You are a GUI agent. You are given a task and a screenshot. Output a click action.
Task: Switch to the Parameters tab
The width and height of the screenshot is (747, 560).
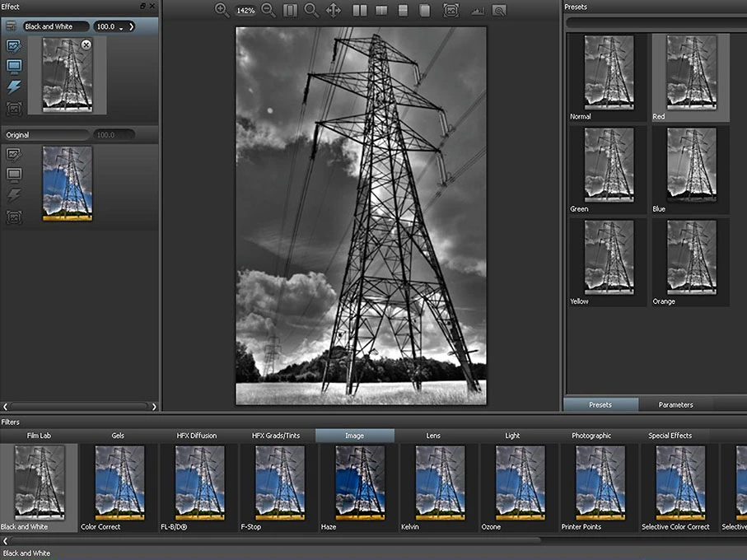pyautogui.click(x=677, y=404)
